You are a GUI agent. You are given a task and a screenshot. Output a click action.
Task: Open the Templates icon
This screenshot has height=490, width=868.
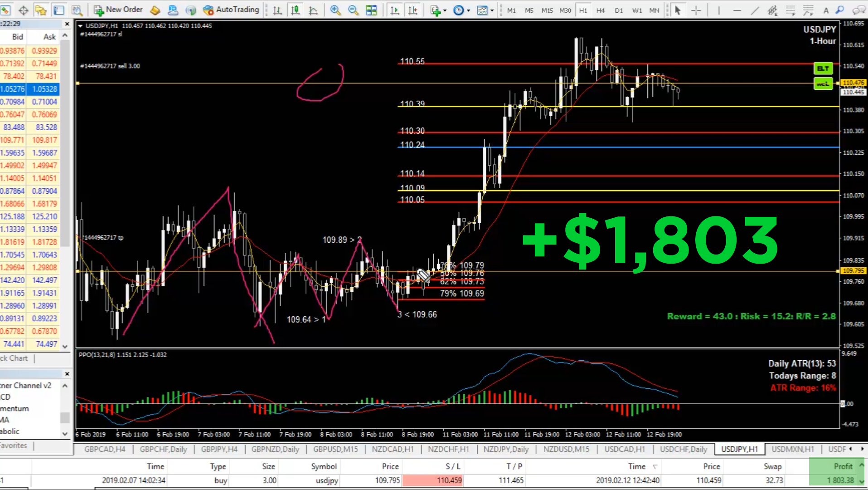(482, 10)
